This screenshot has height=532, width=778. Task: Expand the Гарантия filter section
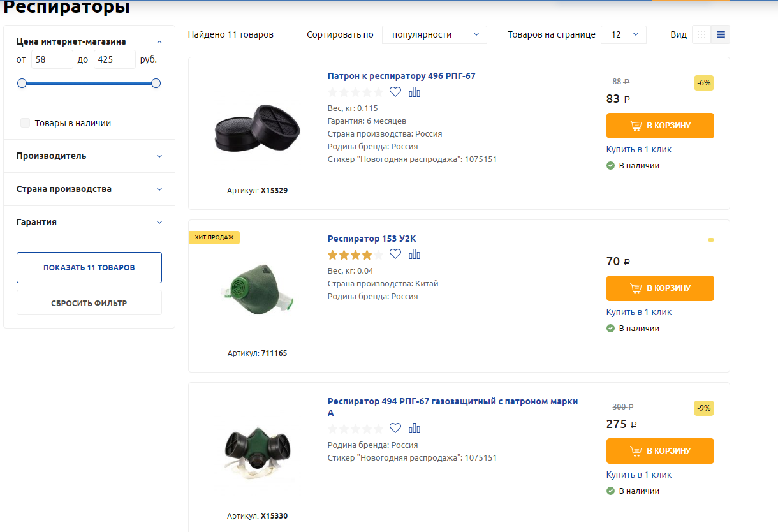coord(89,222)
